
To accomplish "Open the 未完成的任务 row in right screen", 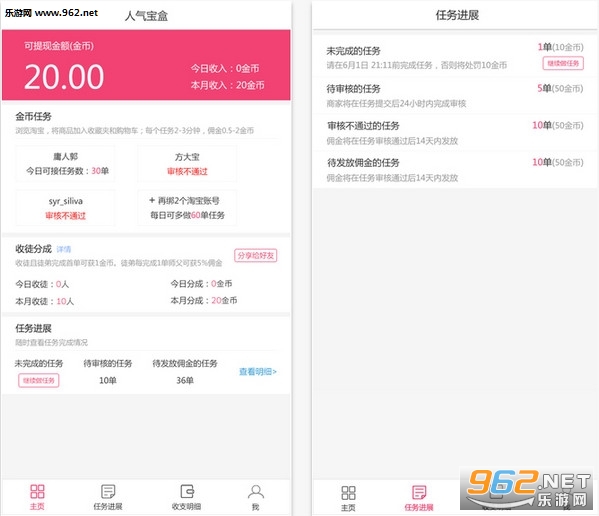I will point(455,57).
